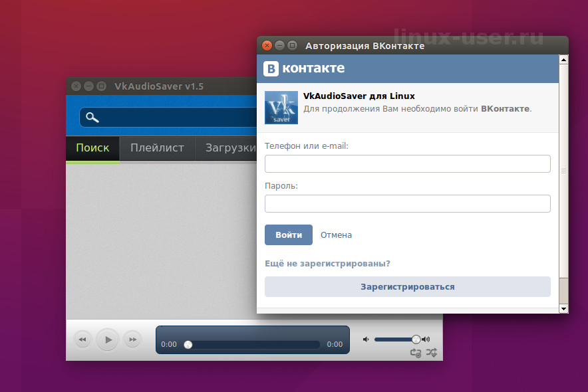Click the Ещё не зарегистрированы? text

pyautogui.click(x=327, y=264)
